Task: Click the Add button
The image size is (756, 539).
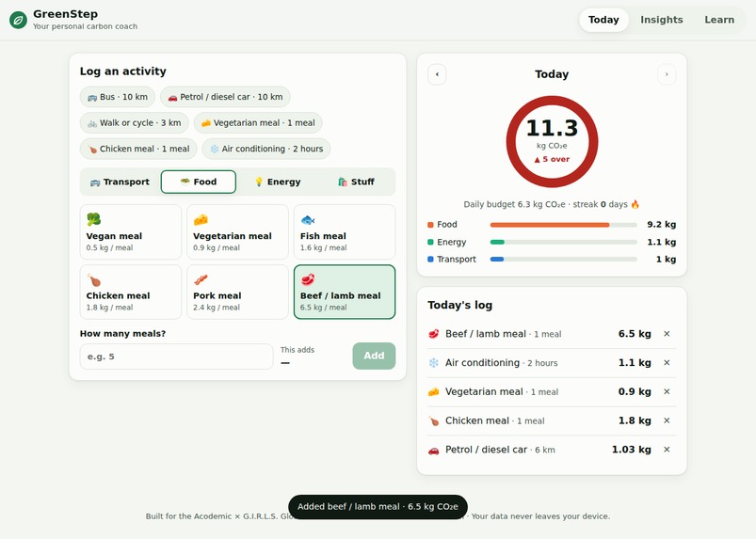Action: click(x=374, y=356)
